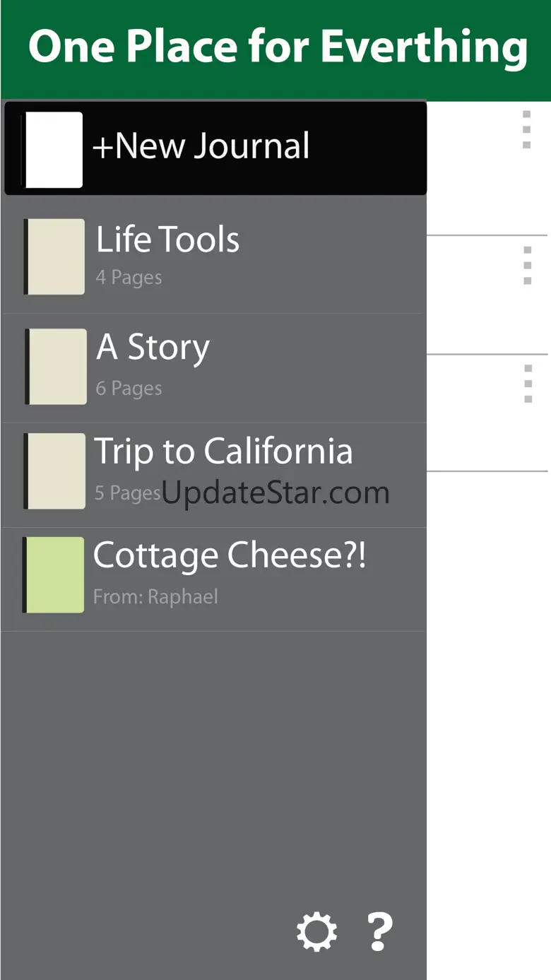Viewport: 551px width, 980px height.
Task: Select the Life Tools journal title
Action: pos(168,240)
